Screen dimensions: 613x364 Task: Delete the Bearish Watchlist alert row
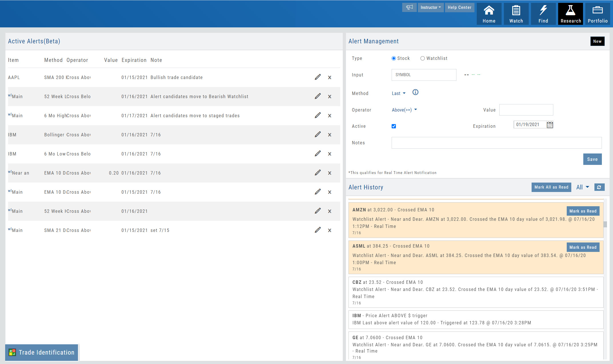330,97
